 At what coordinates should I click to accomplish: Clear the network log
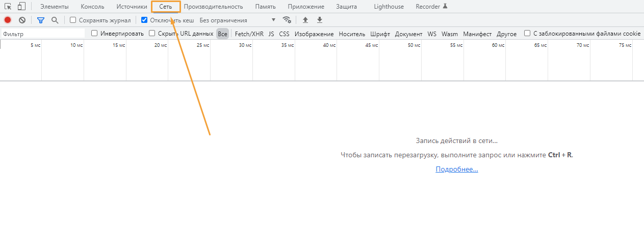[22, 20]
